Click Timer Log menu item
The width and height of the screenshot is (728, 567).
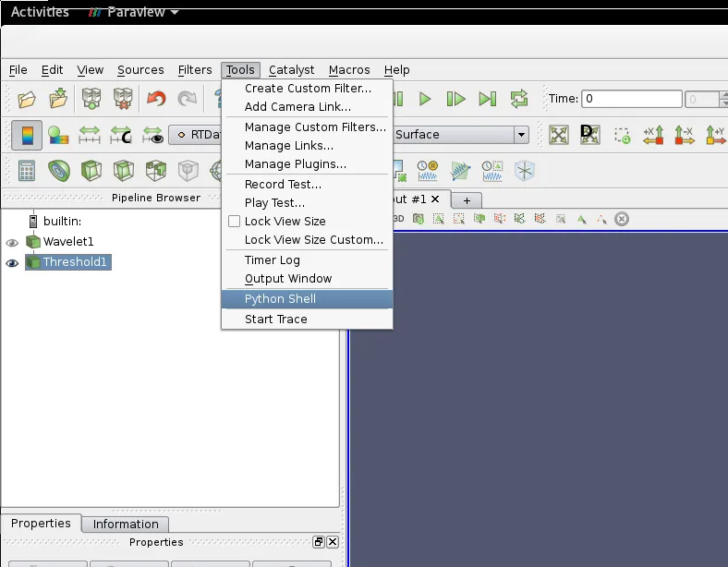(x=307, y=259)
